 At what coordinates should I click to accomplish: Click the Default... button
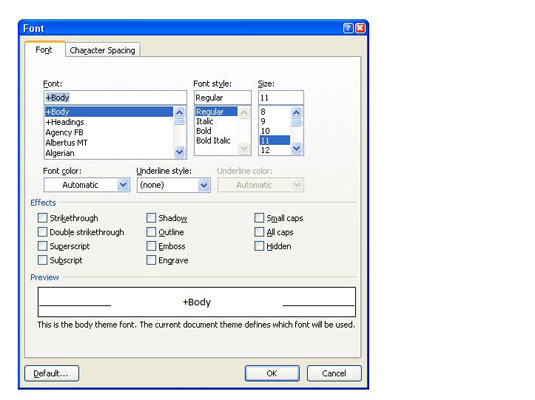tap(52, 373)
